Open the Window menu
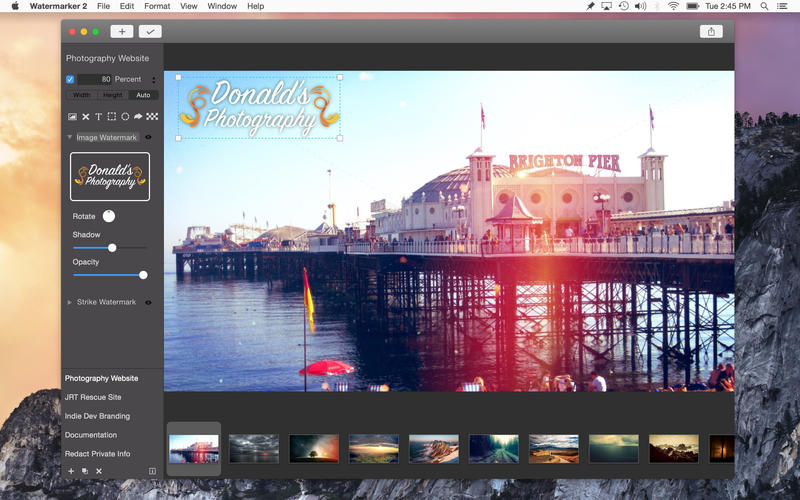Screen dimensions: 800x500 pos(222,6)
